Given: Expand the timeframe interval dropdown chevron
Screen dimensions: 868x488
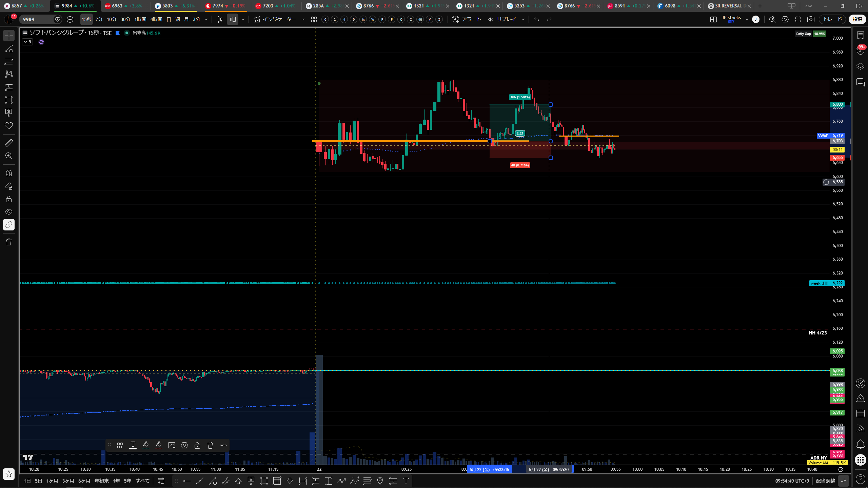Looking at the screenshot, I should coord(206,19).
